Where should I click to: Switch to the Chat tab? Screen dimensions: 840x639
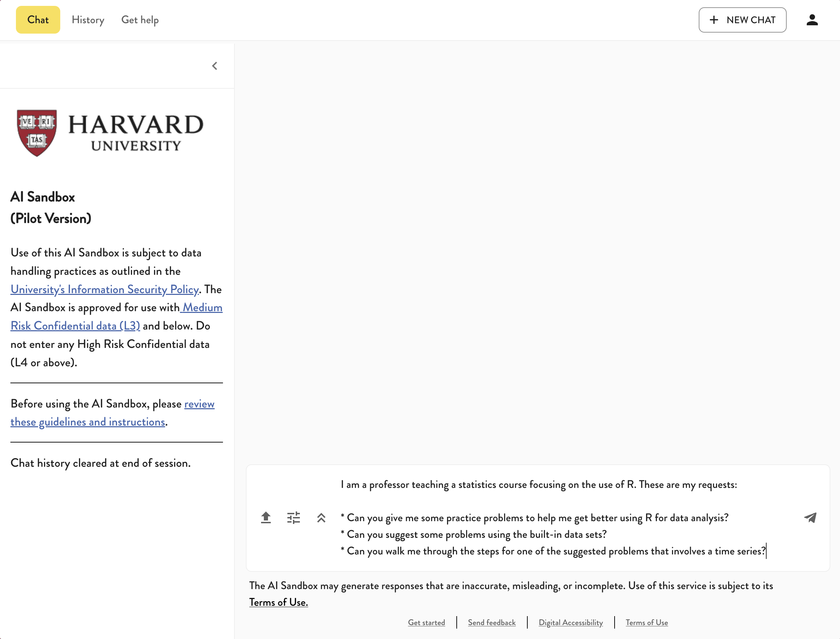point(38,20)
